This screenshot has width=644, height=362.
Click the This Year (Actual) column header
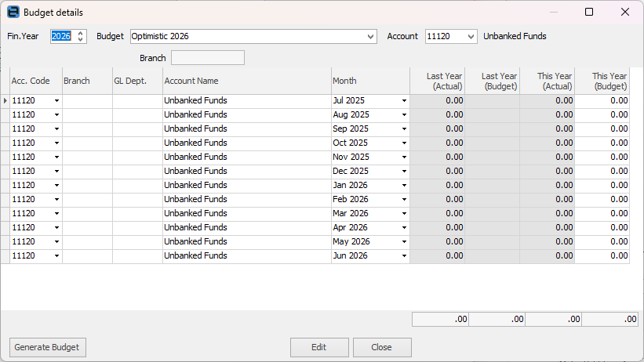point(547,81)
